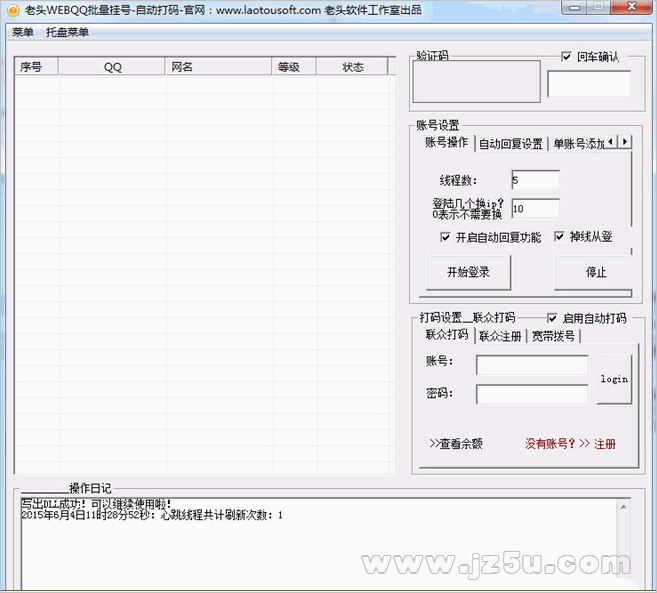
Task: Click the 线程数 input field
Action: click(x=535, y=181)
